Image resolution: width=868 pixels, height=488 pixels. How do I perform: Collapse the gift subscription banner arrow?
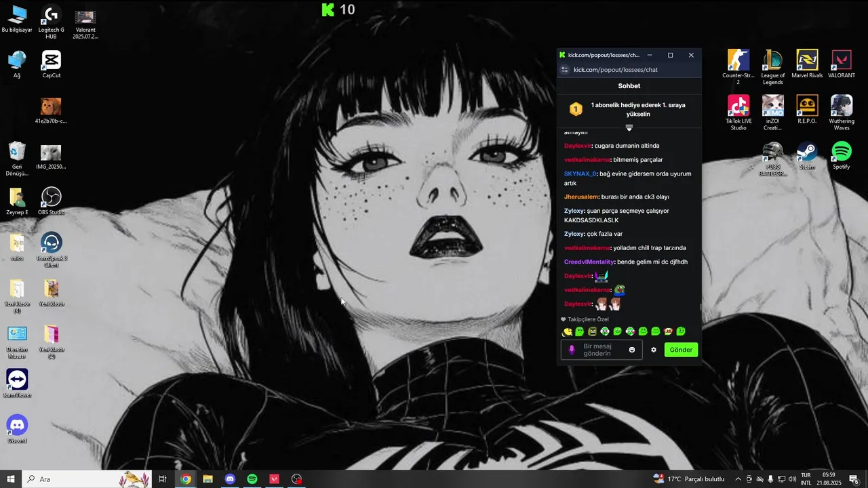tap(629, 127)
